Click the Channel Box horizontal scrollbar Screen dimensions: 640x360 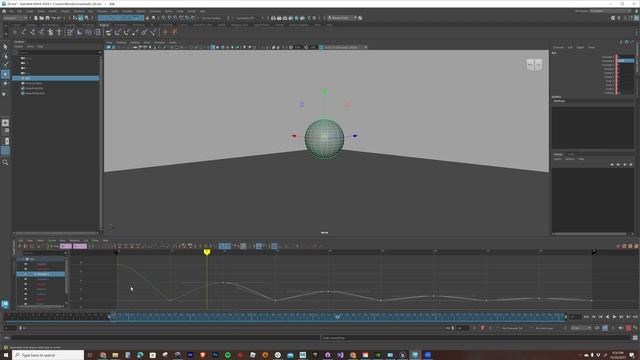click(x=591, y=234)
